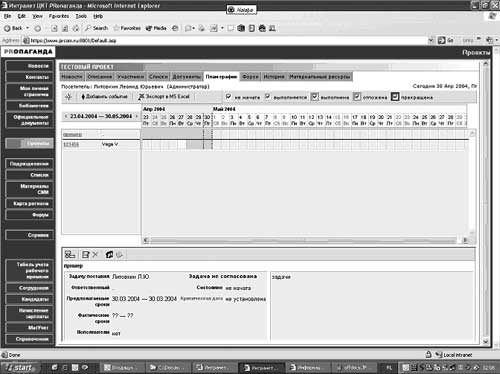Click the structure icon at left of details toolbar

(70, 255)
